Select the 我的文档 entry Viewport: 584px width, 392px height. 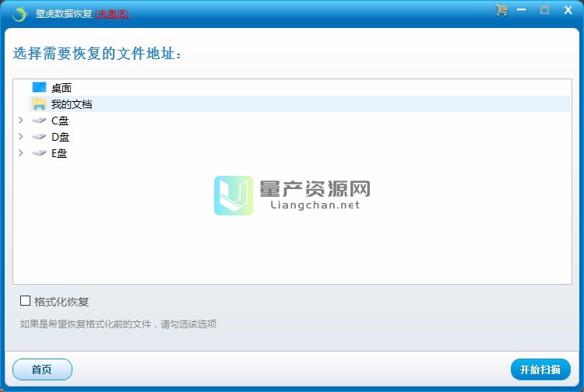[x=72, y=104]
